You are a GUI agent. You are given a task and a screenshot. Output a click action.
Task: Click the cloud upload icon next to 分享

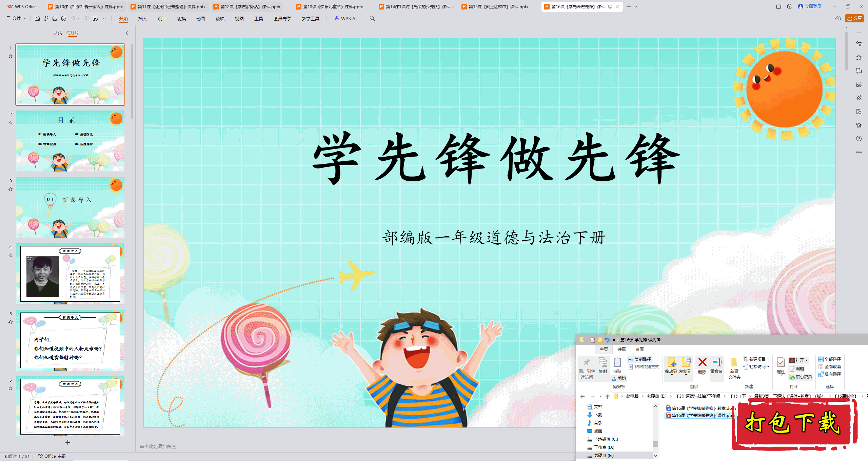pos(838,18)
